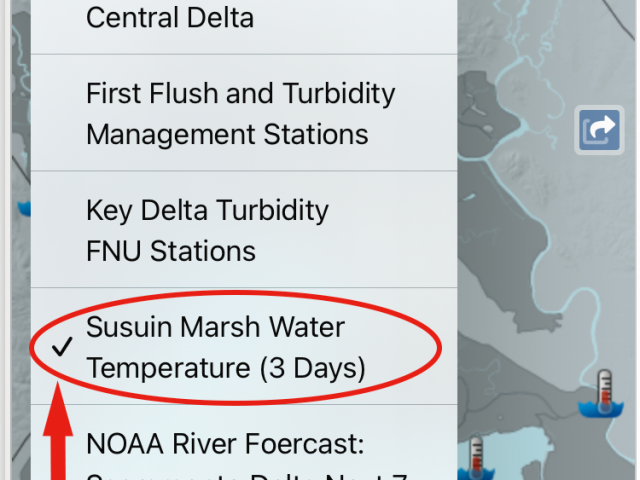
Task: Click the partially hidden blue water marker left of menu
Action: pyautogui.click(x=24, y=208)
